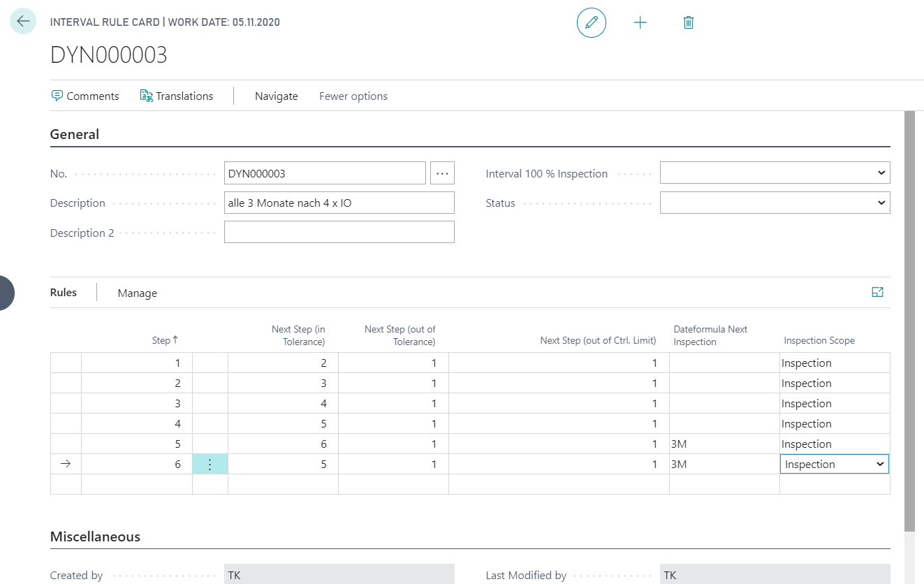Click Dateformula cell '3M' in step 6 row
The height and width of the screenshot is (584, 924).
pyautogui.click(x=724, y=464)
